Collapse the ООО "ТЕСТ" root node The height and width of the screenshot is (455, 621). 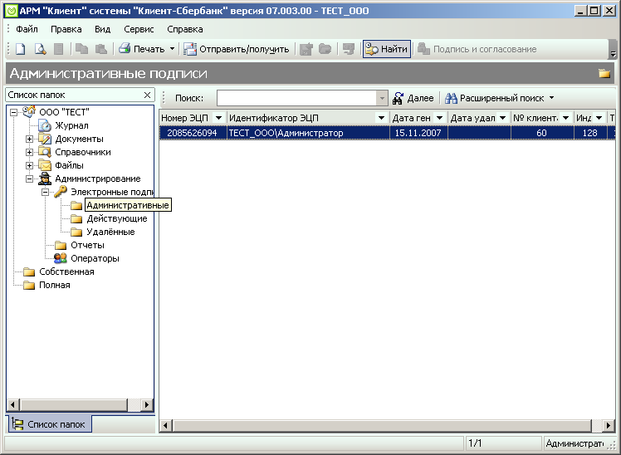pyautogui.click(x=13, y=112)
